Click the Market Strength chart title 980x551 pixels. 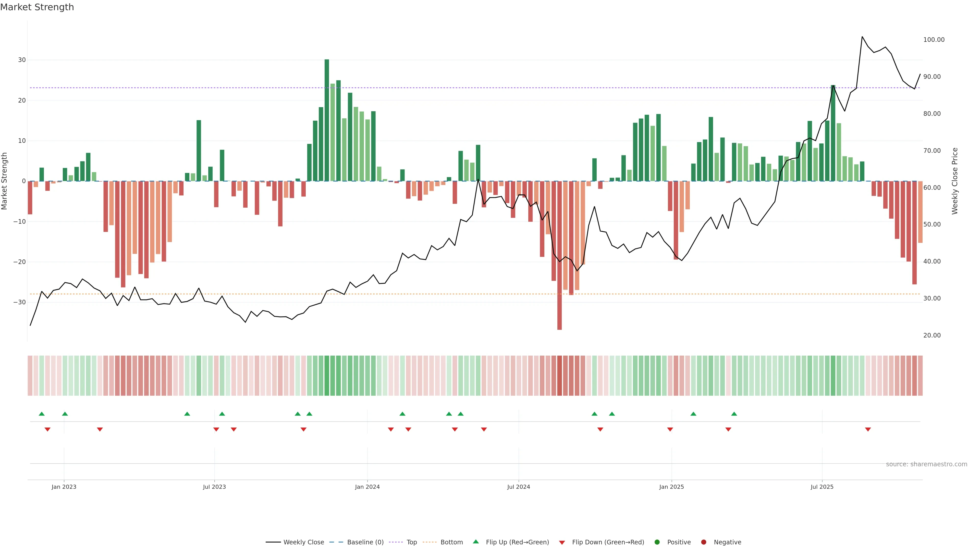37,7
